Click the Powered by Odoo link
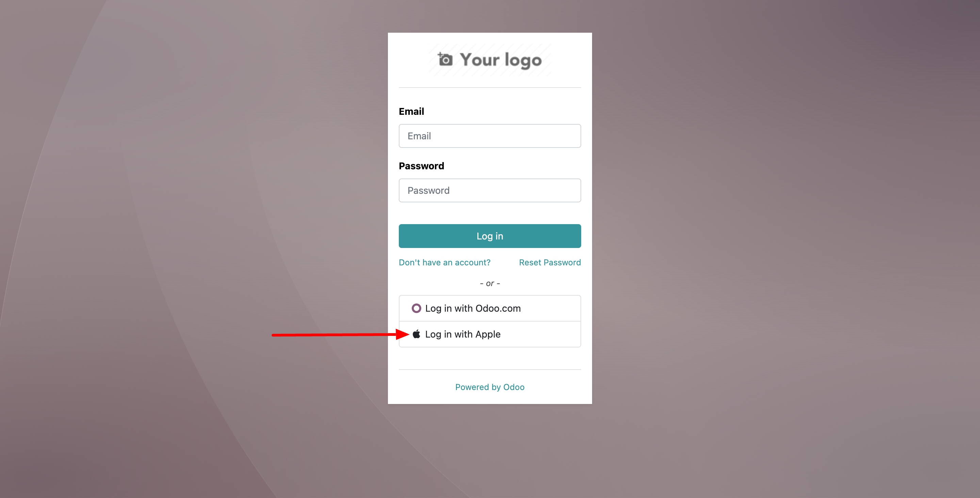This screenshot has height=498, width=980. click(x=490, y=386)
